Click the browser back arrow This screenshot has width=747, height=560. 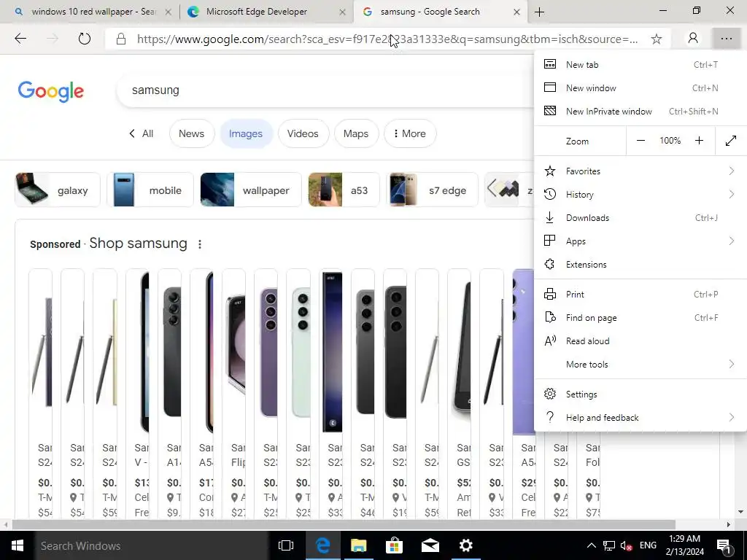pos(20,39)
